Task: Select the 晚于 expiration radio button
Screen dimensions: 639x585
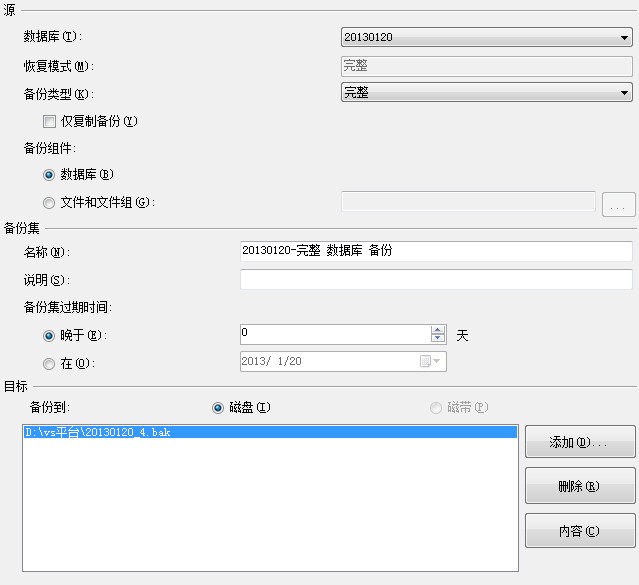Action: (x=49, y=336)
